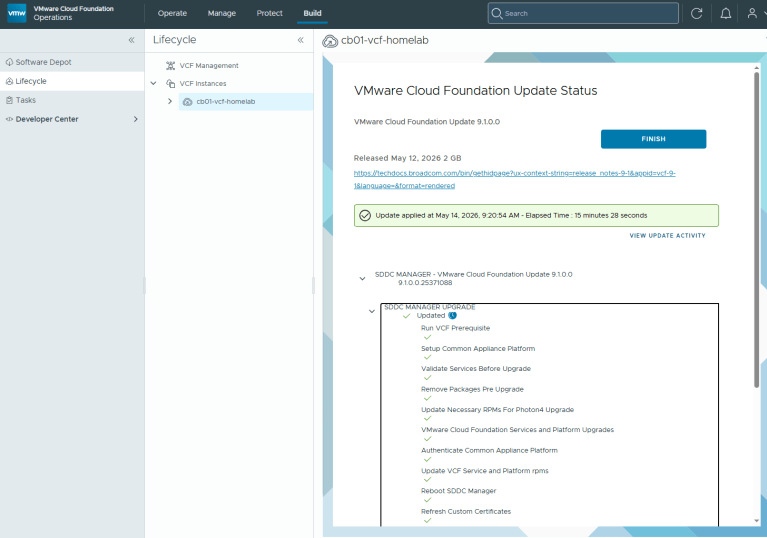
Task: Click the Software Depot icon
Action: click(x=9, y=62)
